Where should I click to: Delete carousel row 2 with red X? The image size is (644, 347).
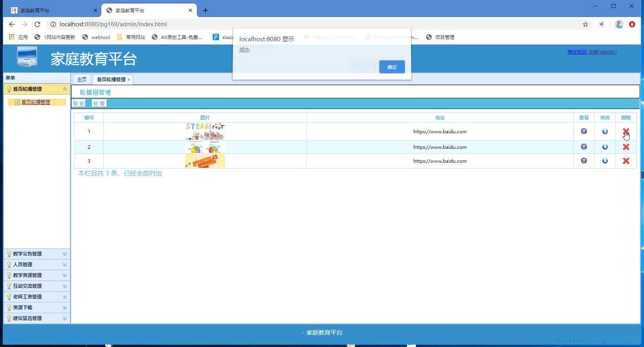click(626, 147)
